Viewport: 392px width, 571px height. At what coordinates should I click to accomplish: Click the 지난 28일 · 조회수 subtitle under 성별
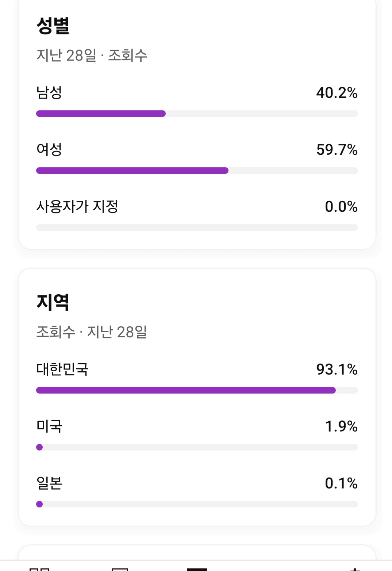(92, 55)
